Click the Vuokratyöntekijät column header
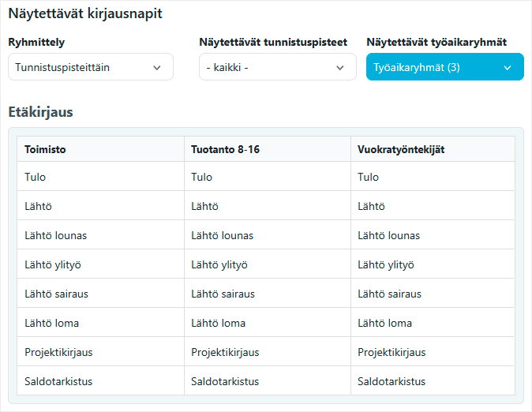Screen dimensions: 532x412 point(401,149)
